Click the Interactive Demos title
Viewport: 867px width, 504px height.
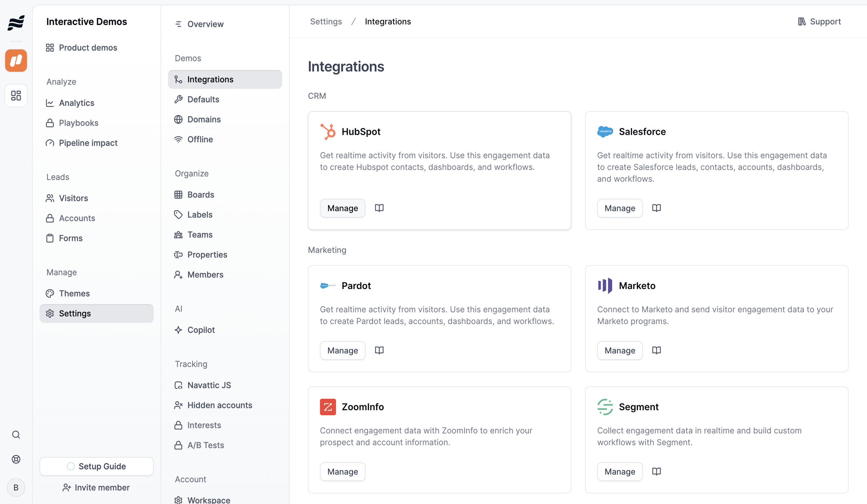click(x=87, y=22)
